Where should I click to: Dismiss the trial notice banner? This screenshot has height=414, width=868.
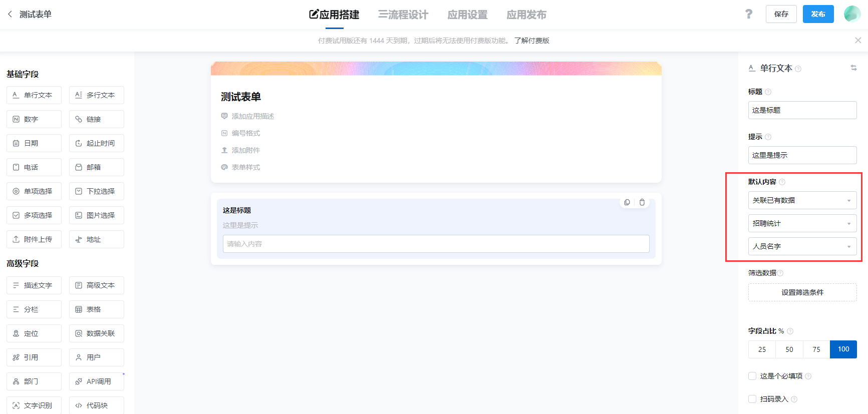[x=858, y=41]
